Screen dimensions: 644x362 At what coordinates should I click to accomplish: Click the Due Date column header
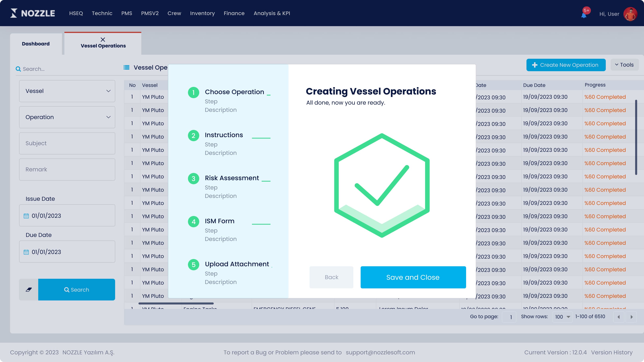pyautogui.click(x=534, y=85)
